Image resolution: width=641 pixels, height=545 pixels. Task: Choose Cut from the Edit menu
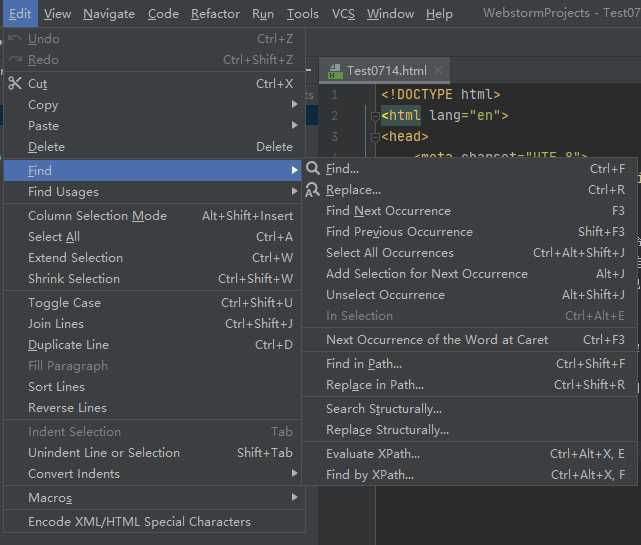[152, 84]
